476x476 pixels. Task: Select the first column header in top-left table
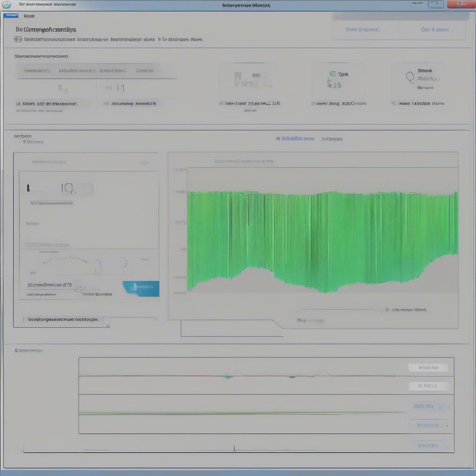37,71
